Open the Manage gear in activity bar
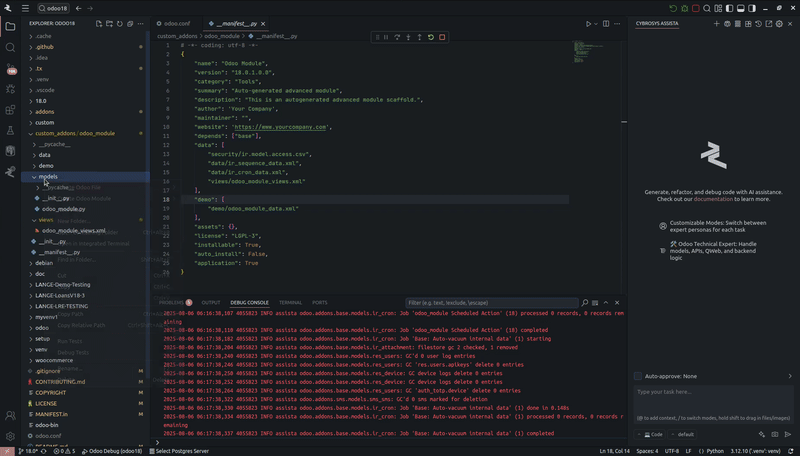 point(10,437)
